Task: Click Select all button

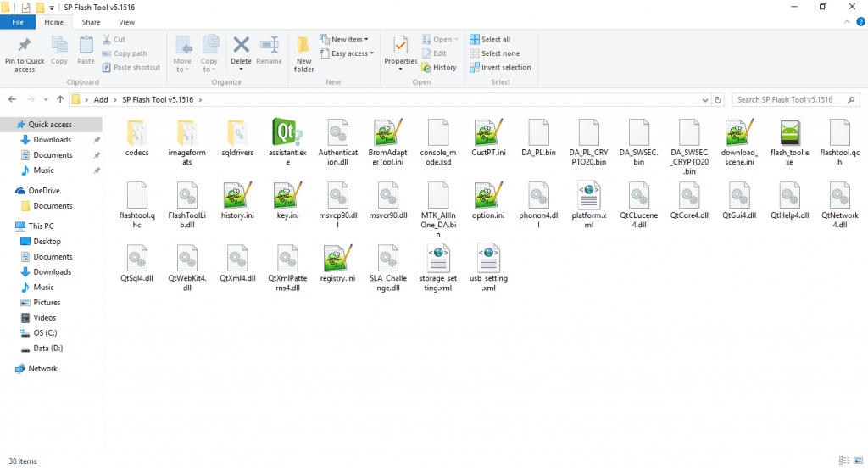Action: coord(490,39)
